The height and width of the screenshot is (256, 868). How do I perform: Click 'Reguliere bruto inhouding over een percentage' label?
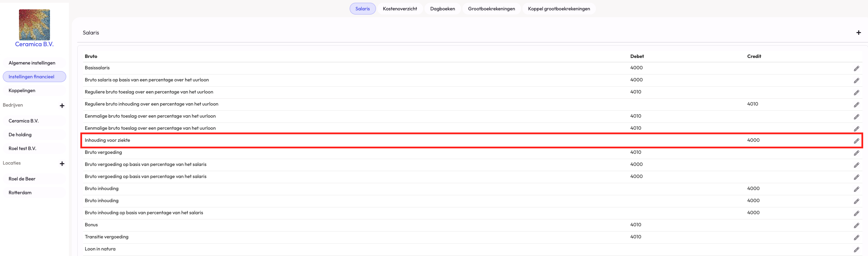152,104
